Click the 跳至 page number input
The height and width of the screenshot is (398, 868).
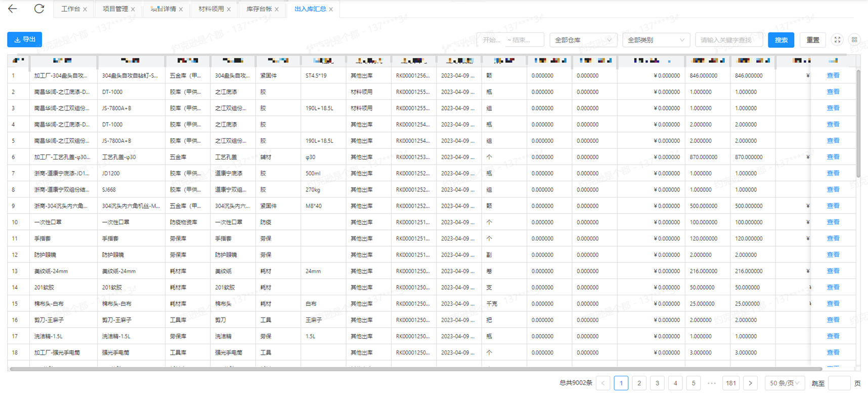point(839,383)
